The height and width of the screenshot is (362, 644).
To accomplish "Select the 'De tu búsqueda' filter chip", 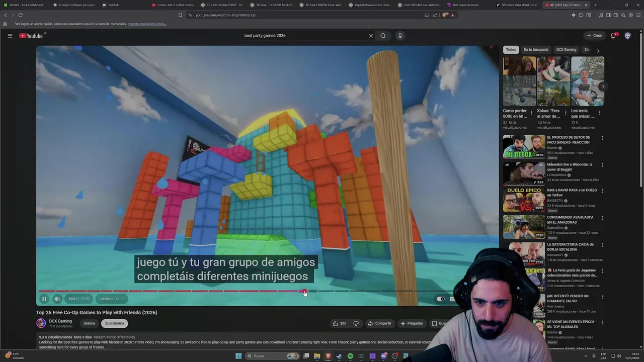I will pyautogui.click(x=536, y=50).
